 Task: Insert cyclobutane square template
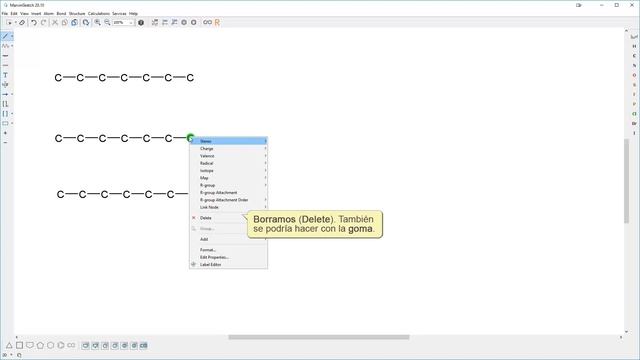[19, 345]
